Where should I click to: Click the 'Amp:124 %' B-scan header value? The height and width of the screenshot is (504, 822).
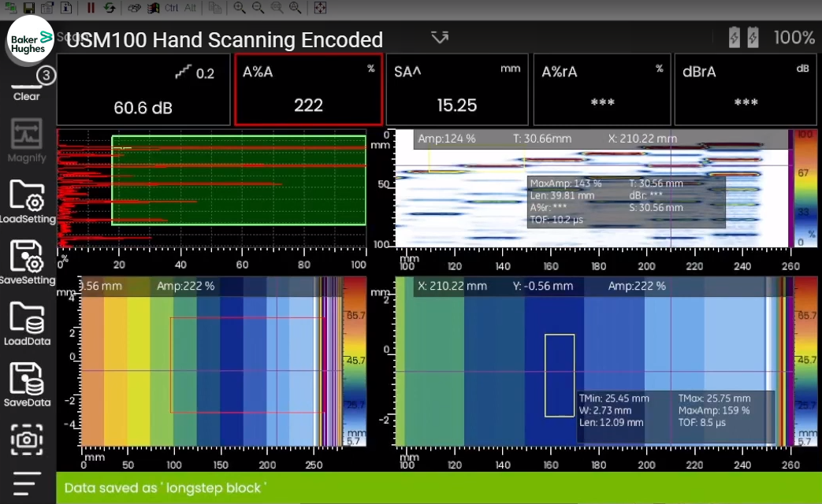447,139
